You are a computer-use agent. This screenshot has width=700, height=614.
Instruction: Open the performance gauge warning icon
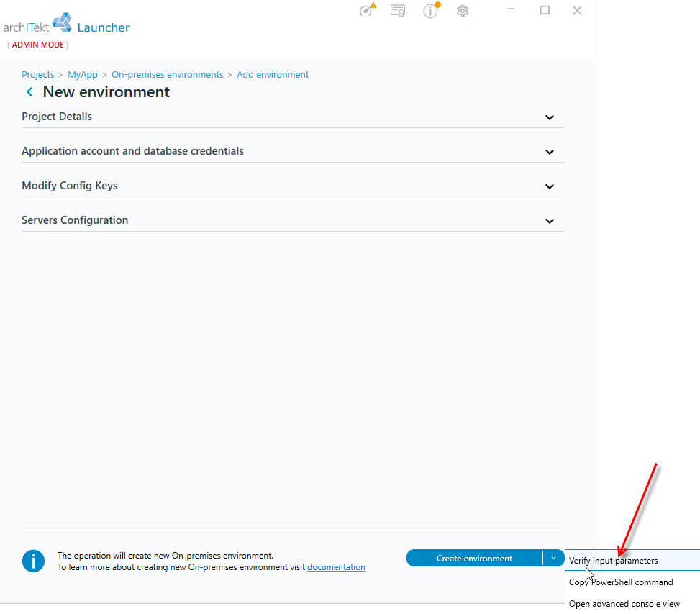pyautogui.click(x=368, y=9)
